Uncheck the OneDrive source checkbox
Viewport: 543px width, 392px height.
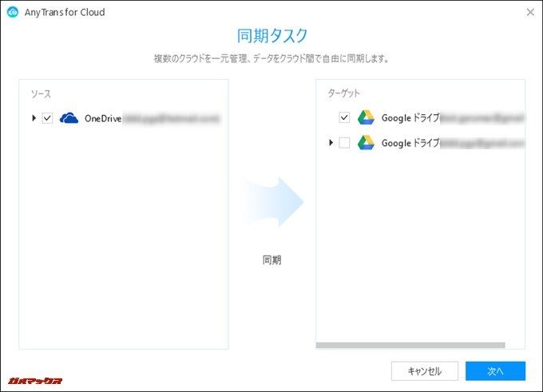(47, 118)
